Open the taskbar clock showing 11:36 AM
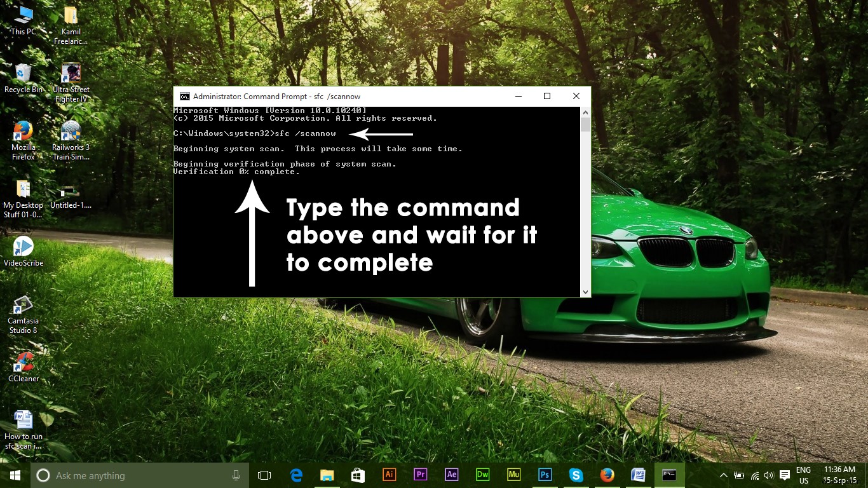This screenshot has width=868, height=488. click(839, 475)
